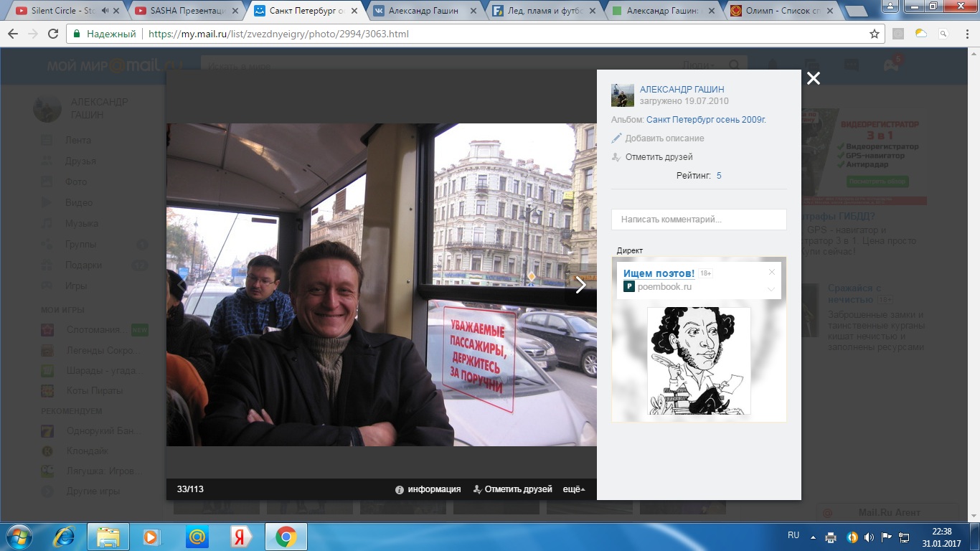Viewport: 980px width, 551px height.
Task: Open the volume control in the tray
Action: click(870, 537)
